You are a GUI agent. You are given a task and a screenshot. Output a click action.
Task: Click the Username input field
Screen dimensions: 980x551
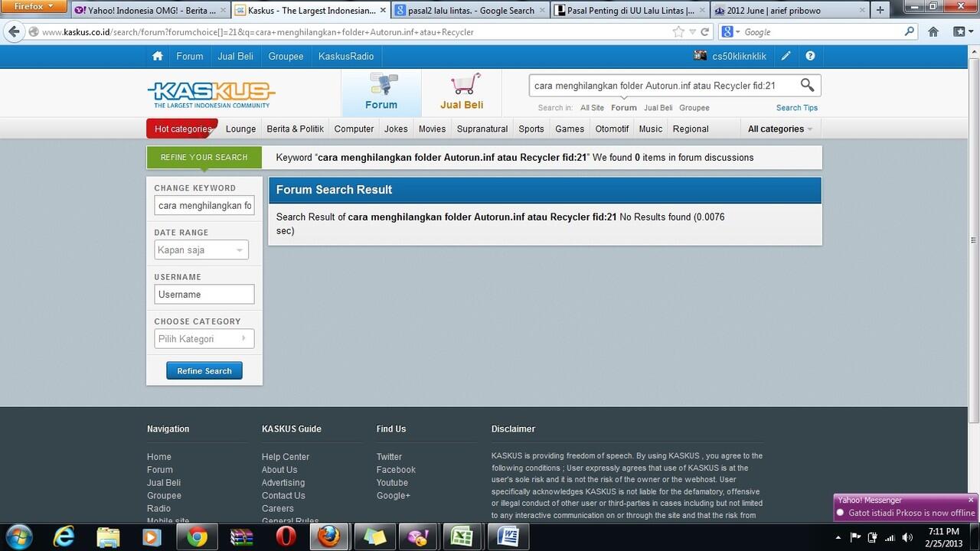[x=204, y=294]
